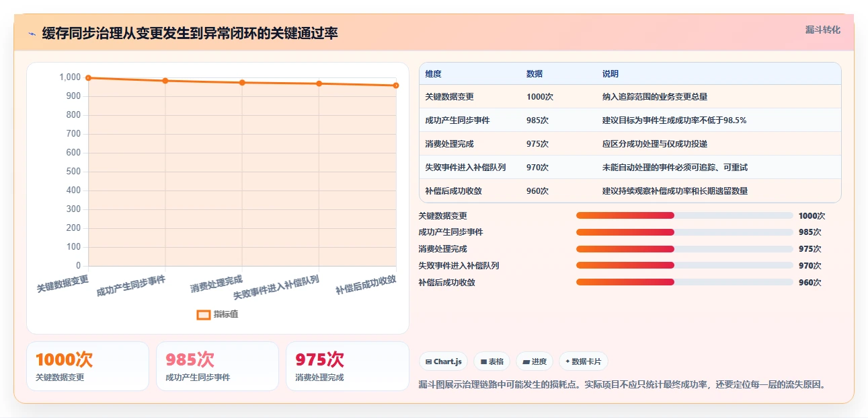Image resolution: width=868 pixels, height=418 pixels.
Task: Click the page title 缓存同步治理从变更发生到异常闭环的关键通过率
Action: [190, 34]
